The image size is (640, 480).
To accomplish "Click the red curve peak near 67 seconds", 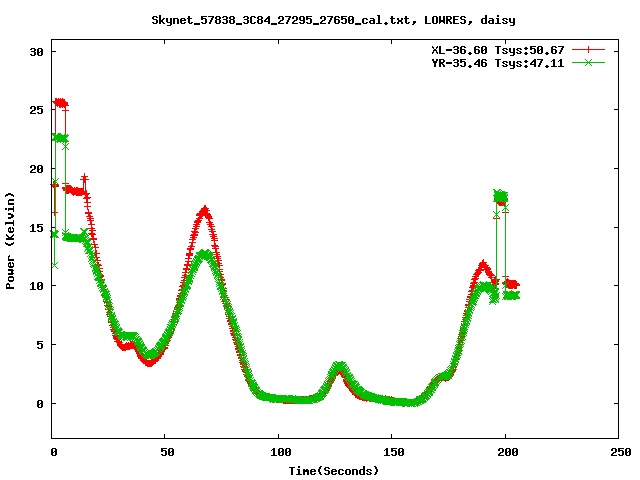I will 204,211.
